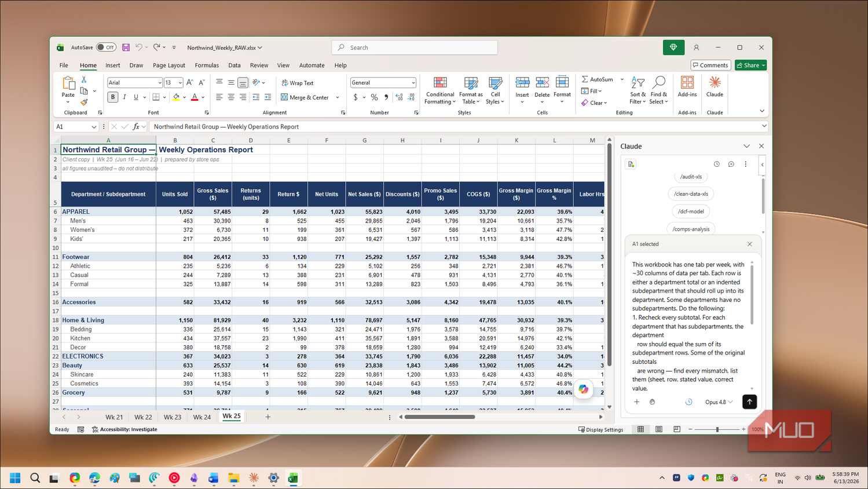Open the Formulas ribbon tab

(207, 65)
